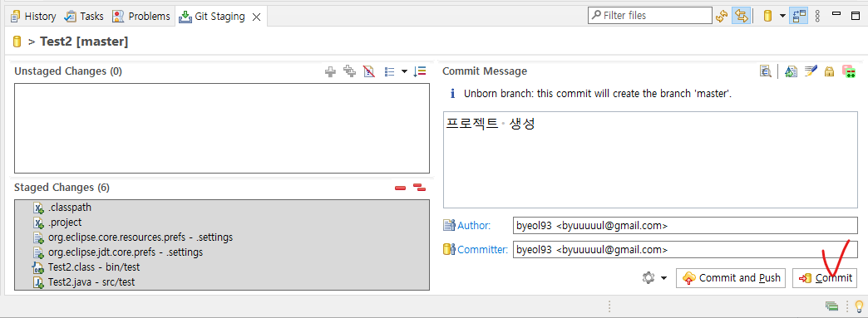Select .classpath in Staged Changes
The image size is (868, 318).
click(222, 208)
